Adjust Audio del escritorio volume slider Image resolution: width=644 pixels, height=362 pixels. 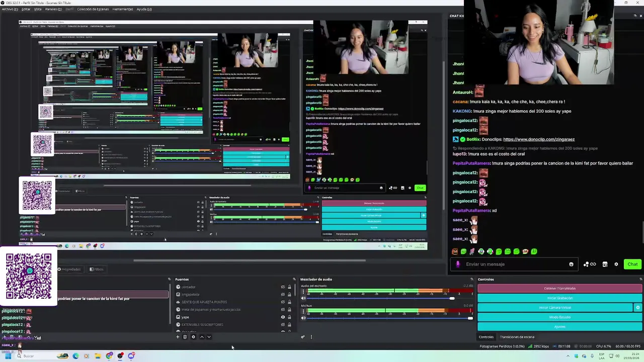tap(452, 299)
